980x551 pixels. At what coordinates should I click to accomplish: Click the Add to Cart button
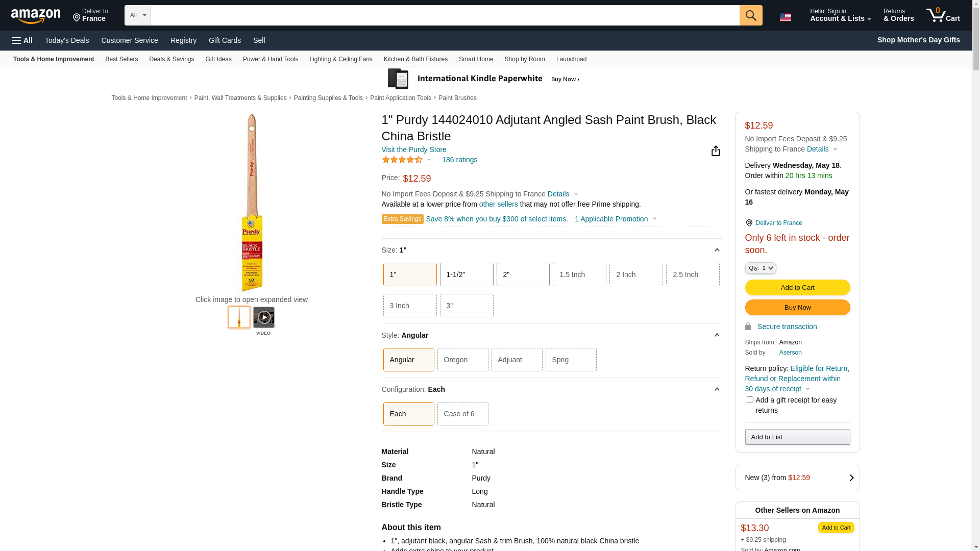pos(797,288)
